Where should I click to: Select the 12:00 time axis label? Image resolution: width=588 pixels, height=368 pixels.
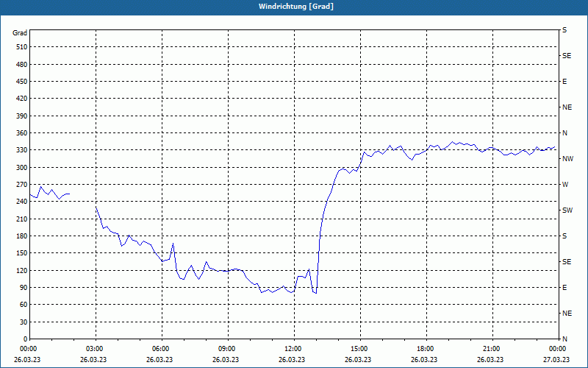click(x=293, y=349)
